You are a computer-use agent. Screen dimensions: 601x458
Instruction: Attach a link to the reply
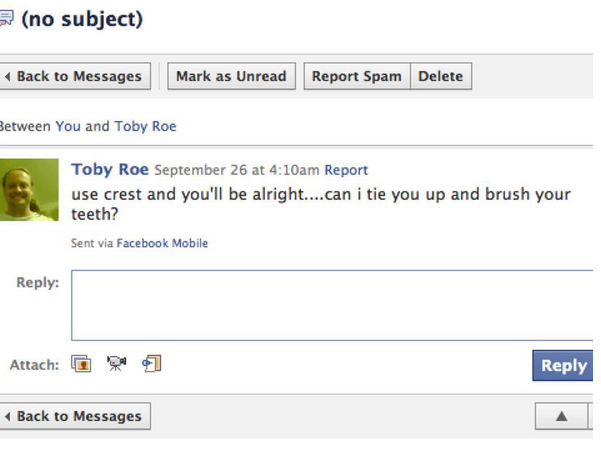coord(151,364)
